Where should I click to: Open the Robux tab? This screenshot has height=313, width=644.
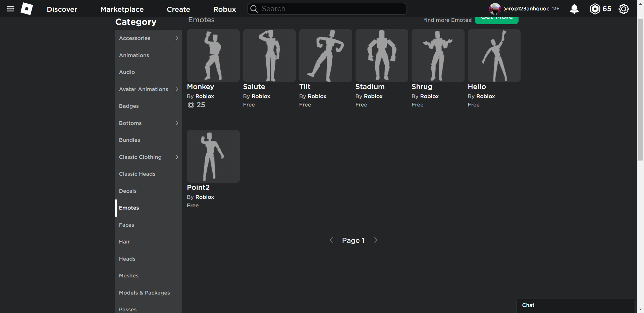tap(225, 9)
